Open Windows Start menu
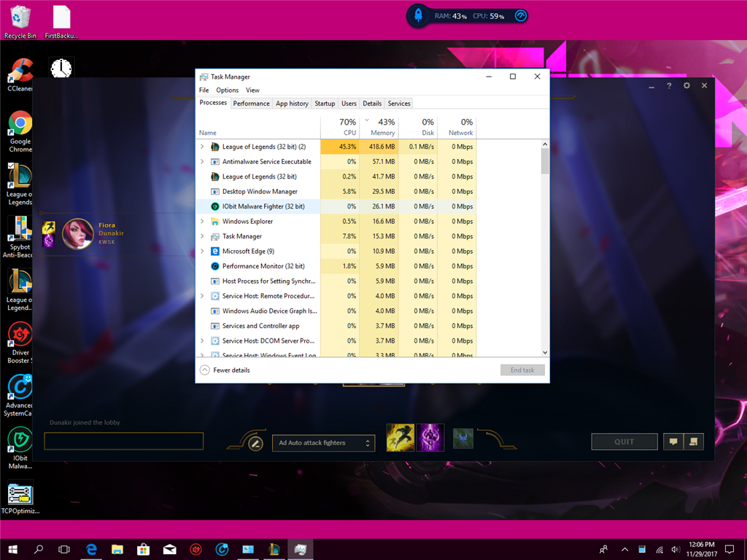The height and width of the screenshot is (560, 747). pos(13,550)
